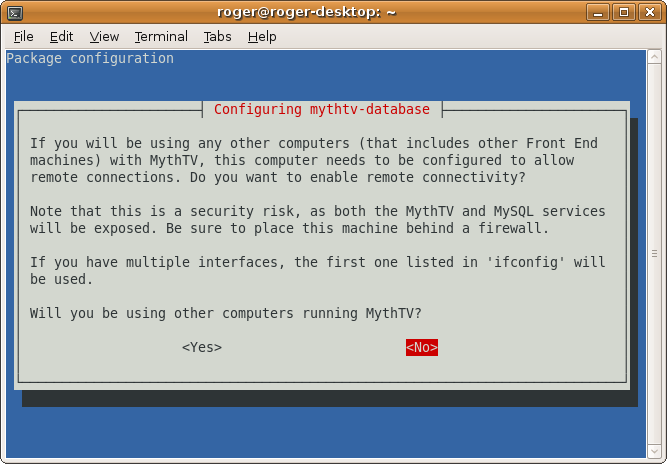Click the 'Configuring mythtv-database' dialog title
Screen dimensions: 667x464
322,109
